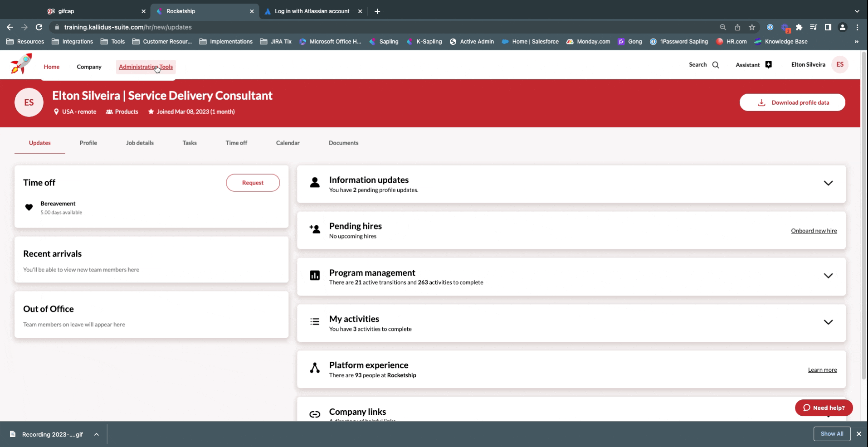
Task: Click the My activities list icon
Action: [x=314, y=322]
